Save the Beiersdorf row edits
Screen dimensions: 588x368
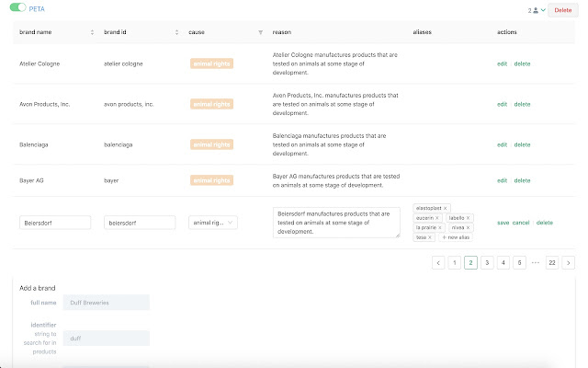point(503,223)
